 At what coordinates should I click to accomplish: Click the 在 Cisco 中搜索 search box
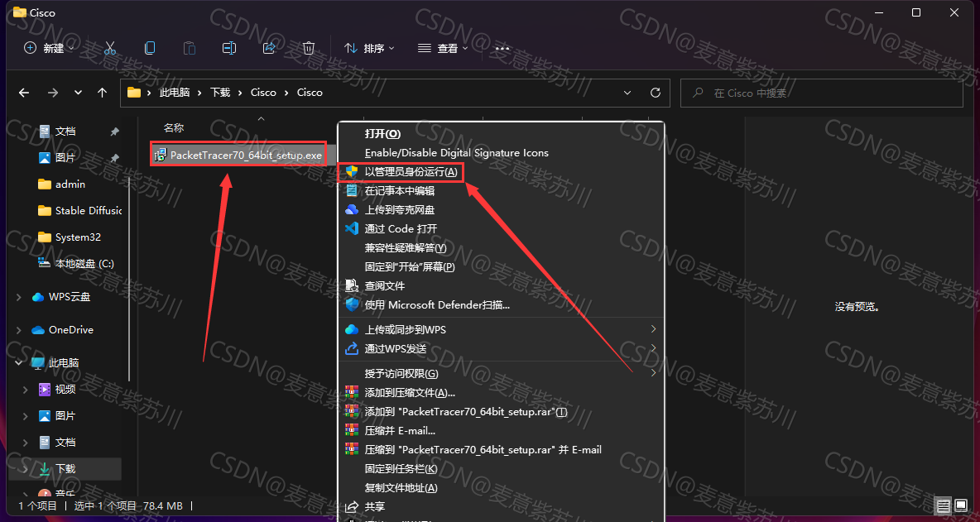tap(821, 93)
